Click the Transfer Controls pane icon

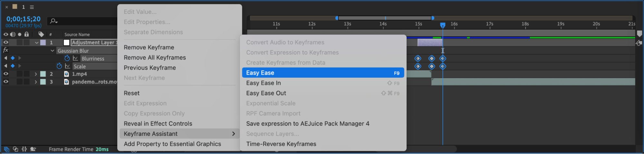[15, 149]
